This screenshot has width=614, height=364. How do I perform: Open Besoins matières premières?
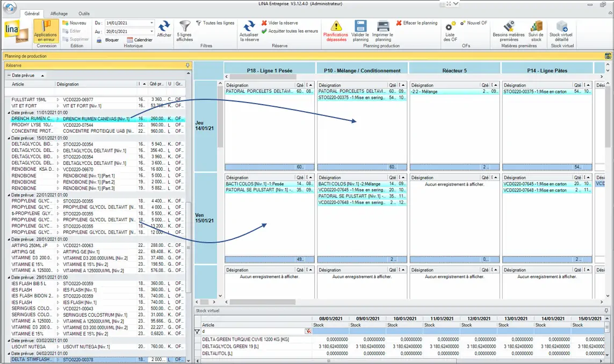click(x=509, y=31)
